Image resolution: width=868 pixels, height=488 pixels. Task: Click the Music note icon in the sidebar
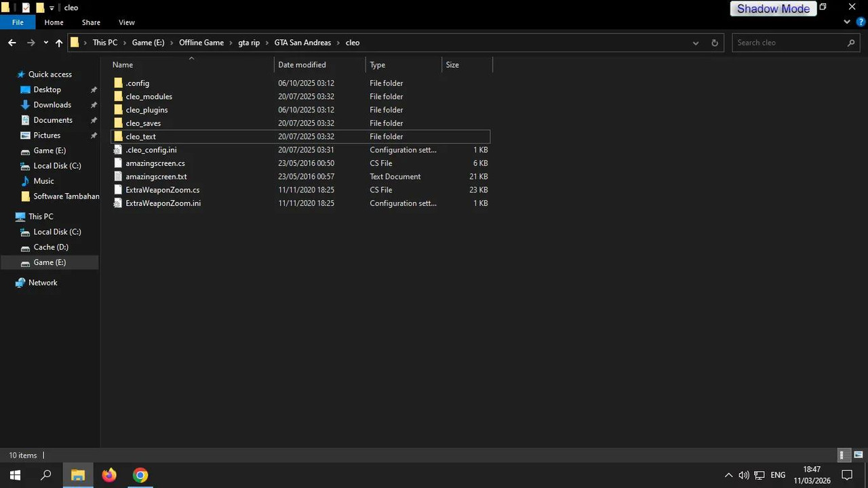[x=26, y=181]
